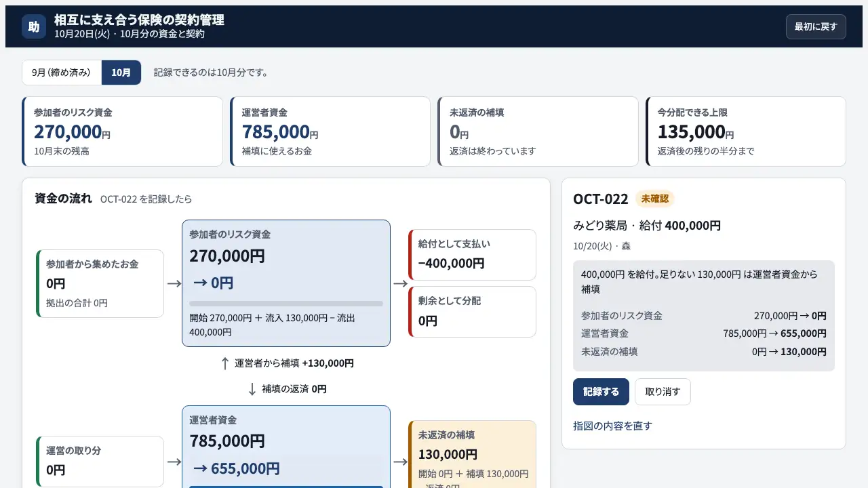
Task: Click the 今分配できる上限 135,000円 card
Action: coord(746,131)
